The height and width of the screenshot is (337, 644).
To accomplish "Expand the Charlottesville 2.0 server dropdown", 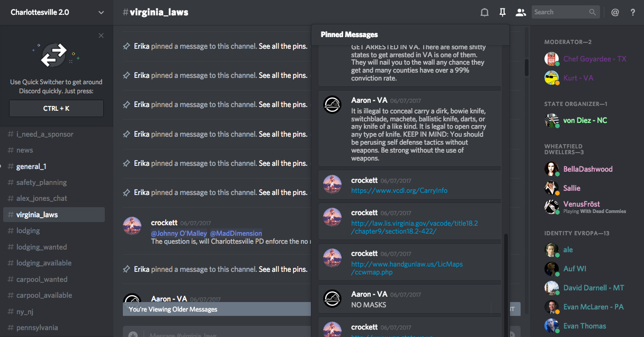I will coord(101,12).
